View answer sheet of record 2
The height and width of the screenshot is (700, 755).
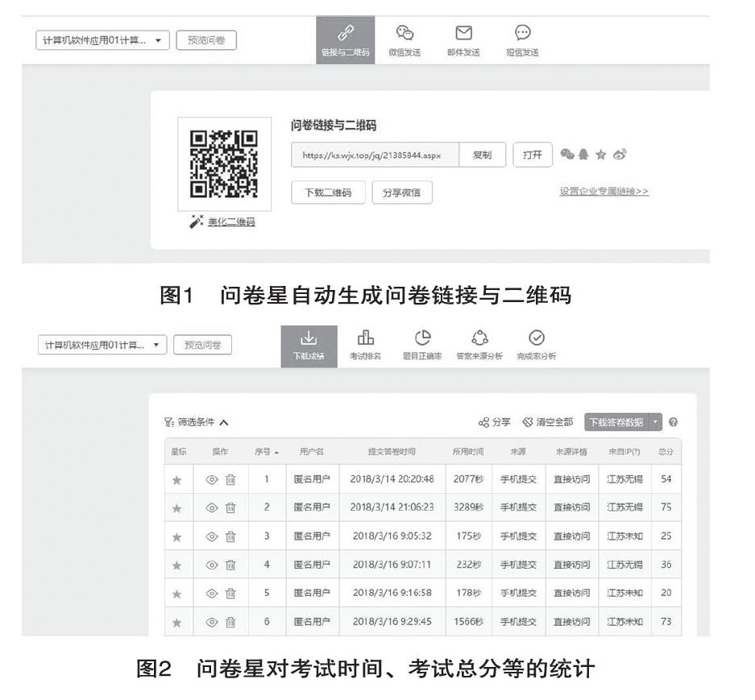pyautogui.click(x=212, y=508)
